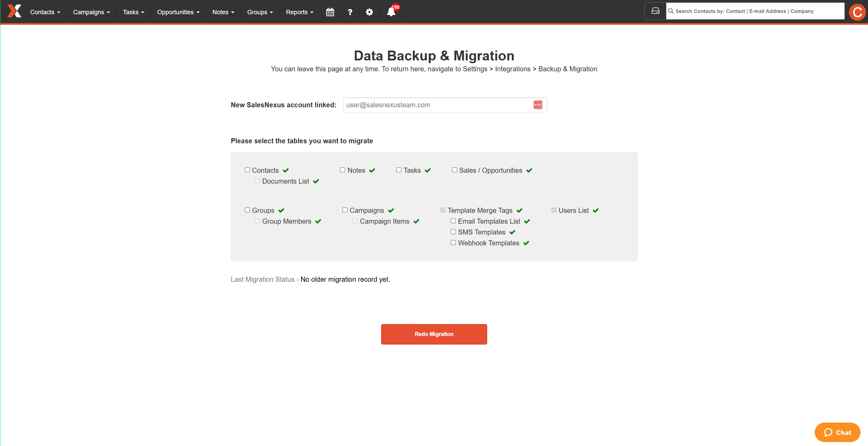This screenshot has width=868, height=446.
Task: Open the Opportunities menu
Action: (x=178, y=12)
